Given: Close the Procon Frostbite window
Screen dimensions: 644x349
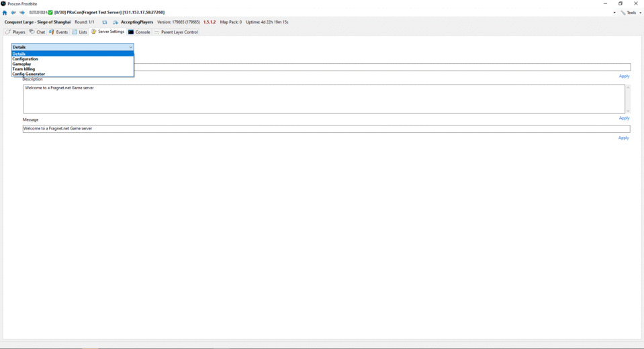Looking at the screenshot, I should pyautogui.click(x=636, y=4).
